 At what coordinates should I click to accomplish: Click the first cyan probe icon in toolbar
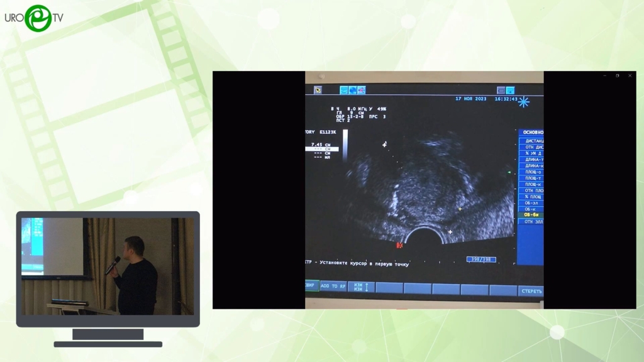click(x=344, y=90)
